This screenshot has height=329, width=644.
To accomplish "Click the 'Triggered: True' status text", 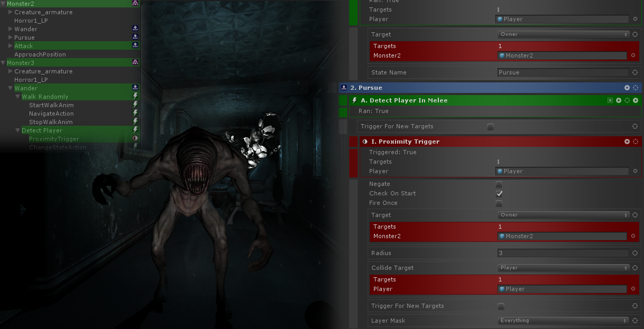I will point(393,152).
